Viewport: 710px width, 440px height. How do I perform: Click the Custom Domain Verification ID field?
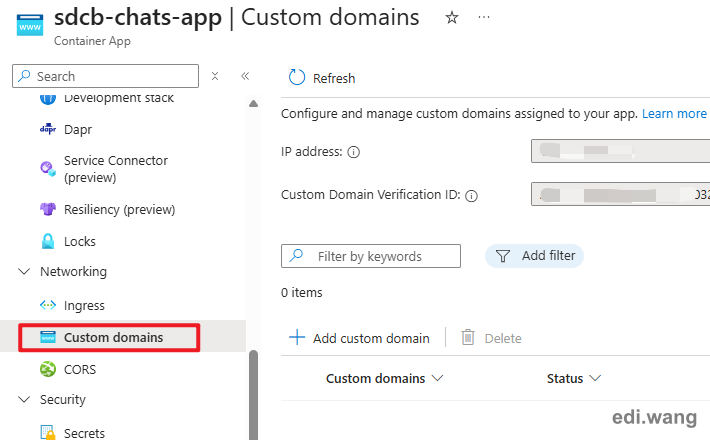coord(620,194)
